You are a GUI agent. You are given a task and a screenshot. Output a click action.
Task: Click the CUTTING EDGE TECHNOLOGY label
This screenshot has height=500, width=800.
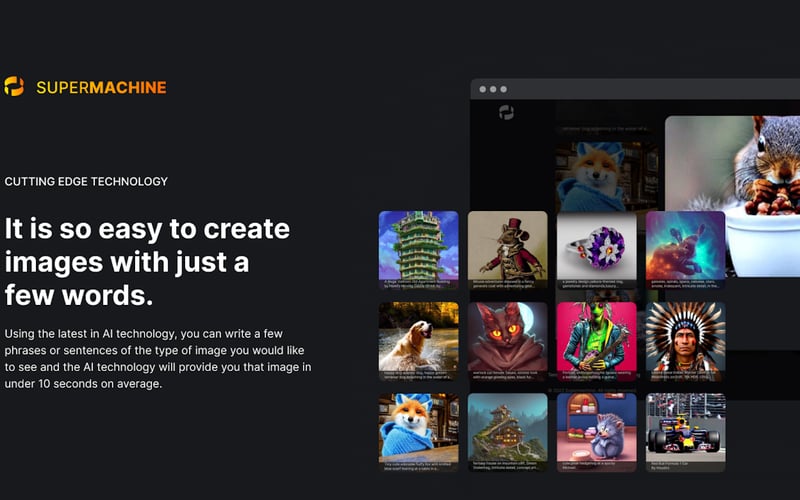(x=86, y=181)
